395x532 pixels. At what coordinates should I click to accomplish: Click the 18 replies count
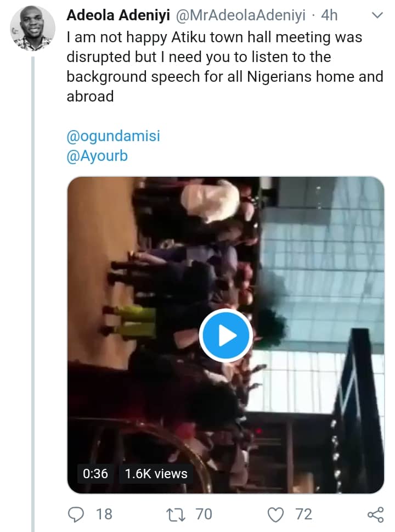pos(104,514)
